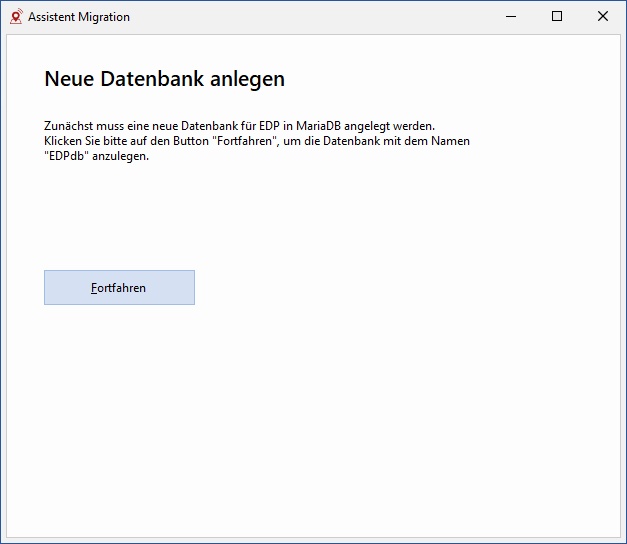627x544 pixels.
Task: Close the Assistent Migration window
Action: pyautogui.click(x=603, y=16)
